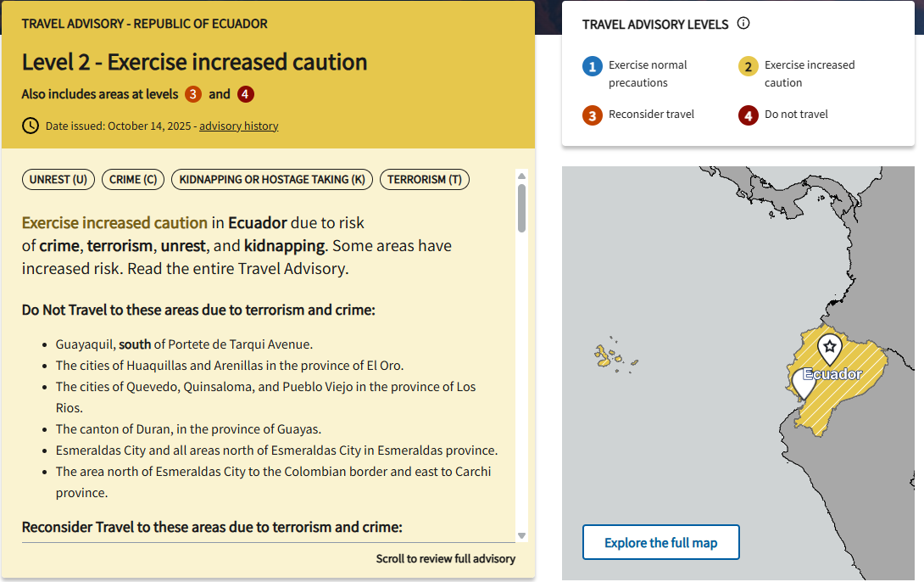This screenshot has height=582, width=924.
Task: Click the clock icon beside Date issued
Action: point(31,126)
